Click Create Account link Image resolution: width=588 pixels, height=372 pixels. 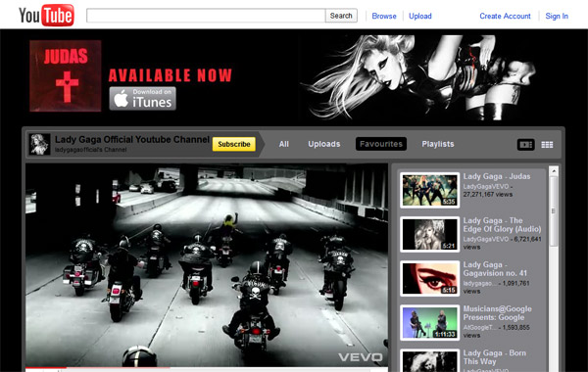[505, 16]
